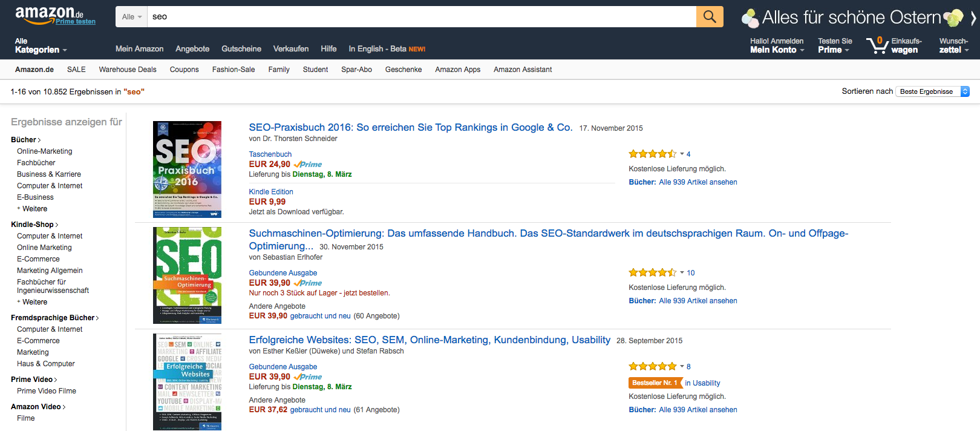Click the search field containing seo
The height and width of the screenshot is (431, 980).
(x=422, y=16)
